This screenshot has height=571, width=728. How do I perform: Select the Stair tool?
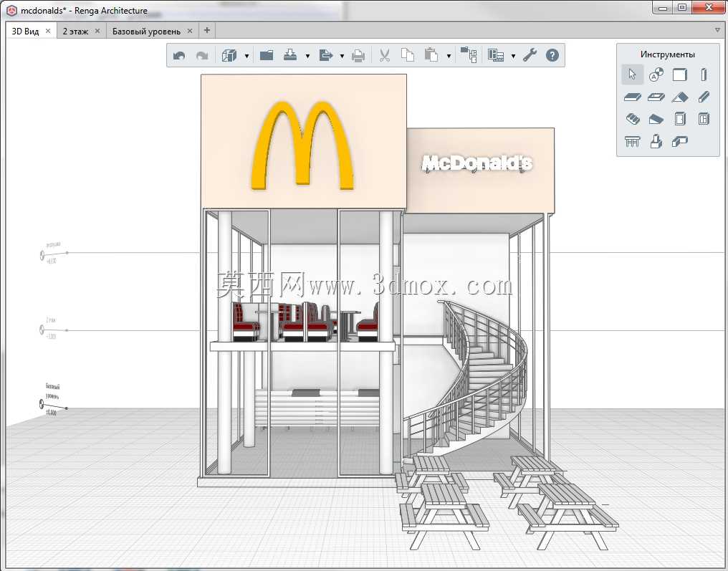(x=632, y=120)
